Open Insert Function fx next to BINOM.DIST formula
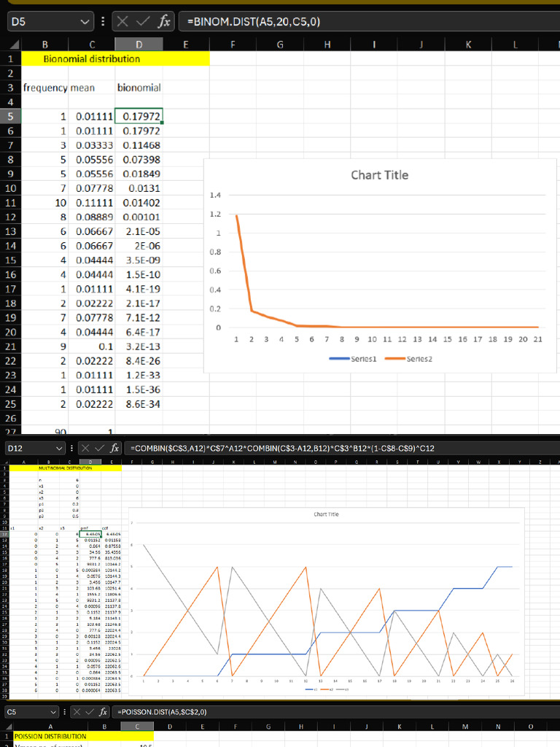The width and height of the screenshot is (560, 747). pos(164,21)
